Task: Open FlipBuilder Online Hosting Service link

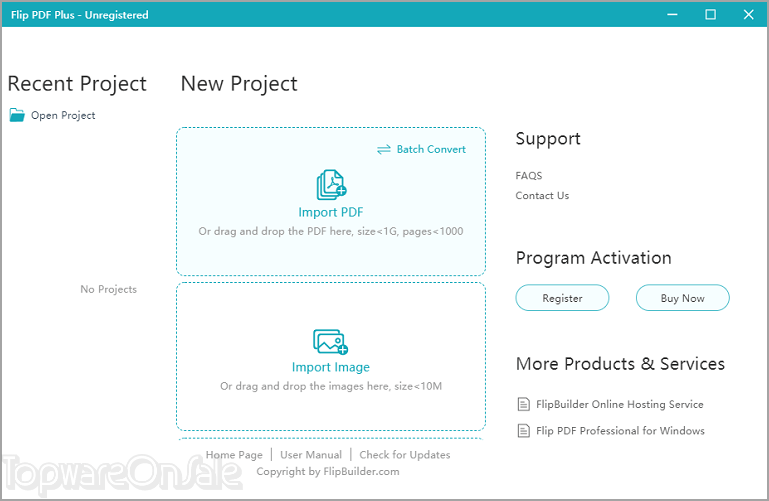Action: (619, 404)
